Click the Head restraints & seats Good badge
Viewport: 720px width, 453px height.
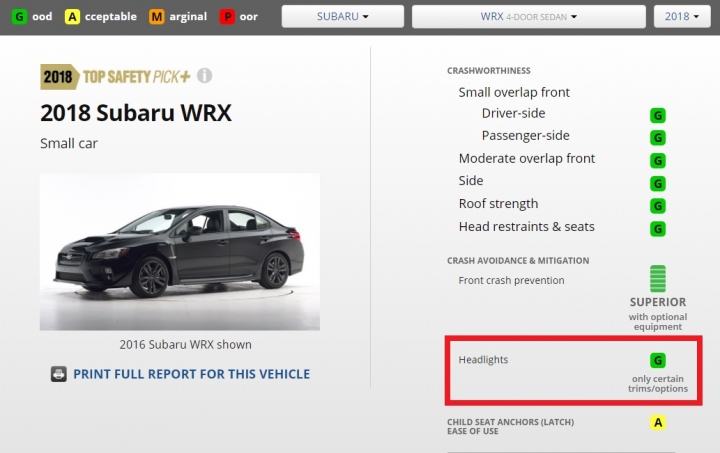658,229
